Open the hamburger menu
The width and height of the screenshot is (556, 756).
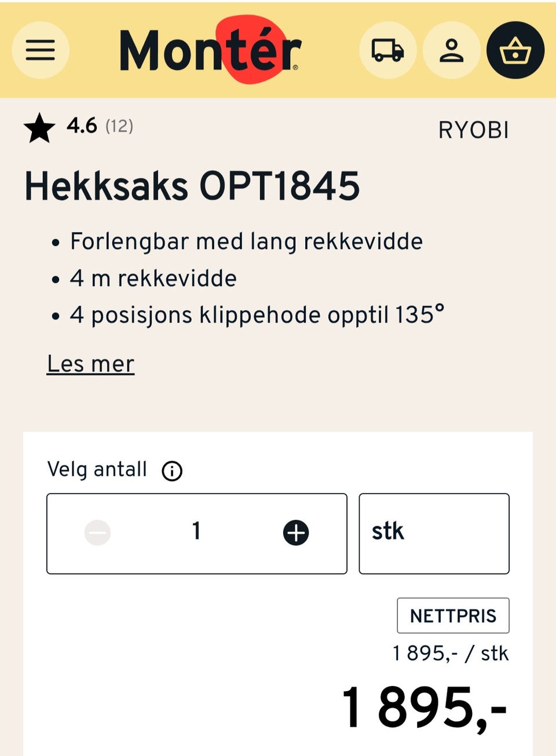tap(40, 50)
